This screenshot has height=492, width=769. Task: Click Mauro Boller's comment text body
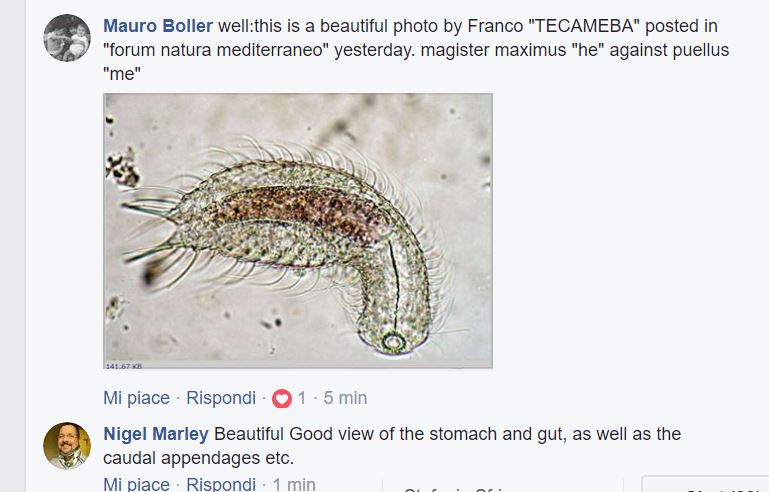[x=416, y=50]
